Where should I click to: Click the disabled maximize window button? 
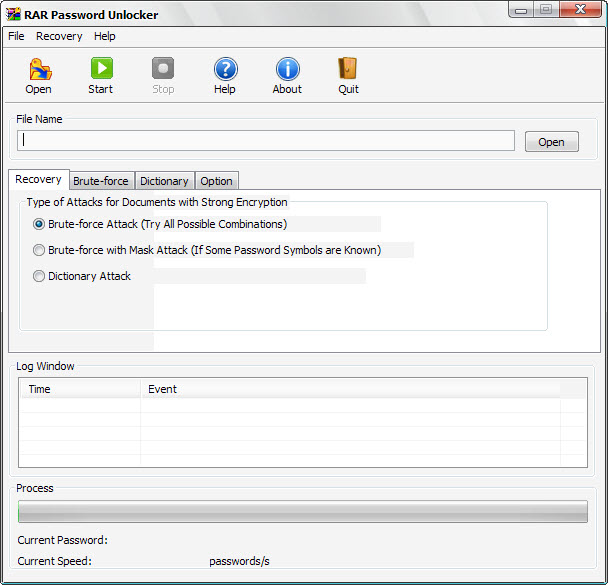click(546, 9)
